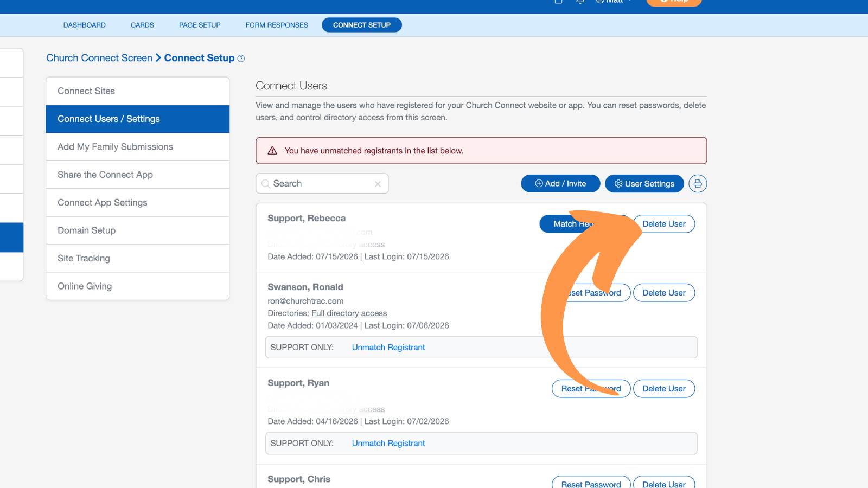This screenshot has height=488, width=868.
Task: Delete User for Ronald Swanson
Action: tap(664, 293)
